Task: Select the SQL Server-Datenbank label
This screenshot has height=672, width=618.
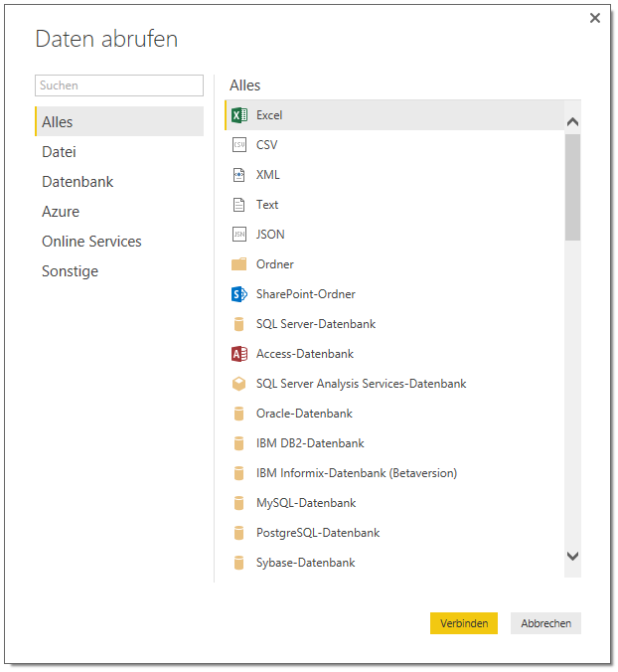Action: click(x=316, y=324)
